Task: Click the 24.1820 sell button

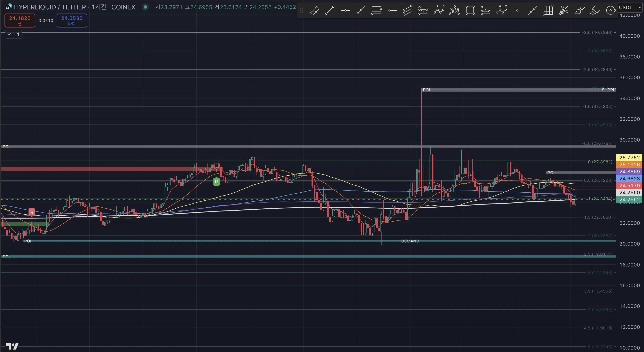Action: (x=20, y=21)
